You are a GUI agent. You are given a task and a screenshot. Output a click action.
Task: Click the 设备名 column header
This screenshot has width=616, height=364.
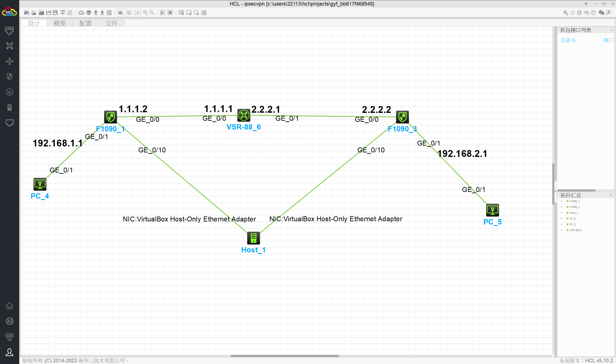(568, 40)
